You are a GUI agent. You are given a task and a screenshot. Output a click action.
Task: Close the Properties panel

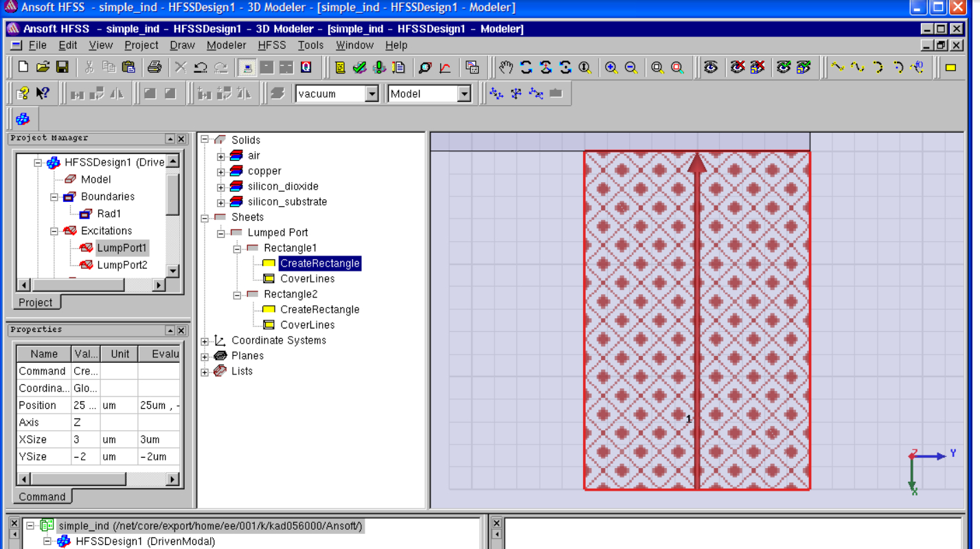181,330
